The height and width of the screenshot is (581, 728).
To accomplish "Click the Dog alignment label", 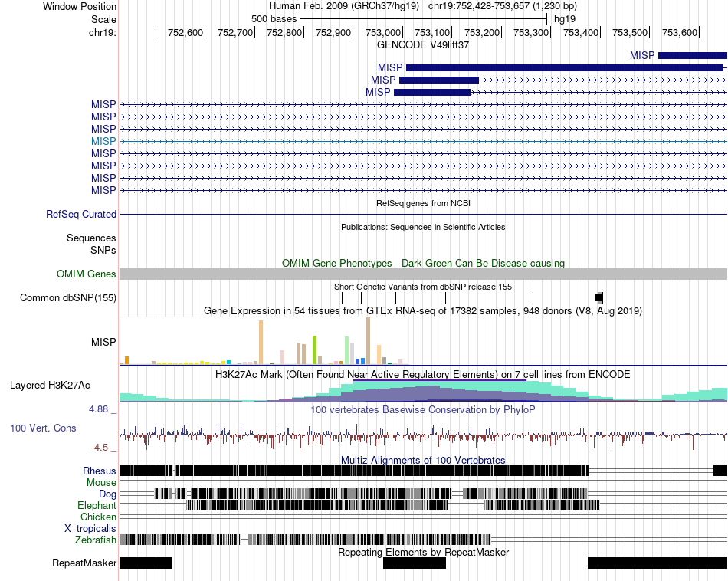I will coord(107,494).
